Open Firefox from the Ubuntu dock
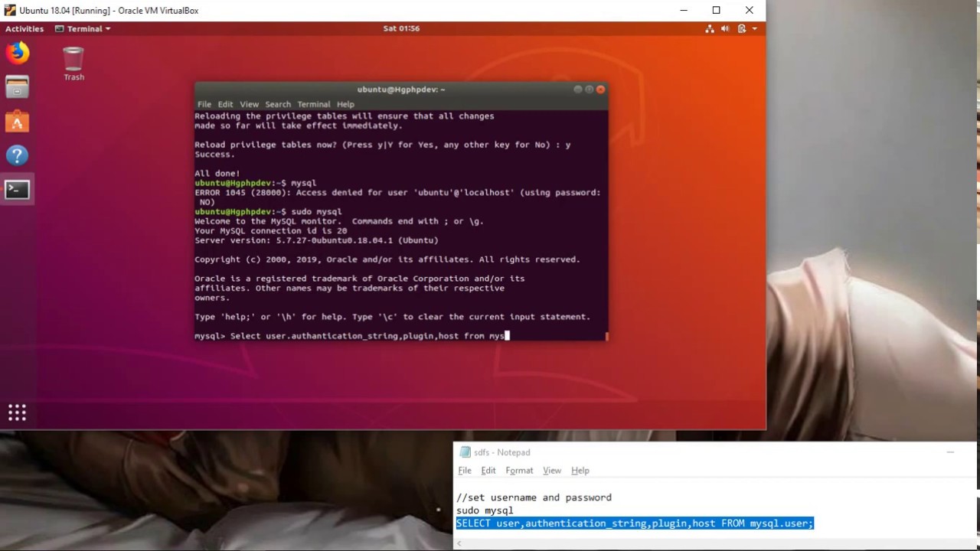The height and width of the screenshot is (551, 980). tap(17, 53)
